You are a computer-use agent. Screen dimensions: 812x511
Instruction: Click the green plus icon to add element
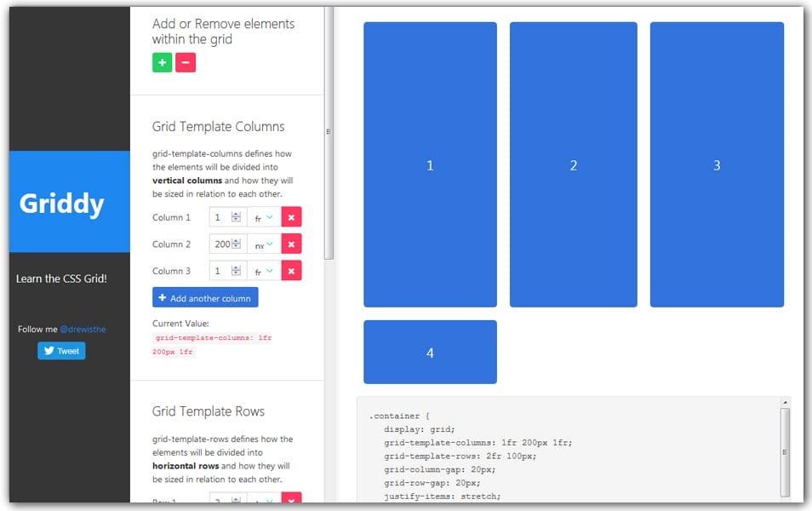coord(161,62)
